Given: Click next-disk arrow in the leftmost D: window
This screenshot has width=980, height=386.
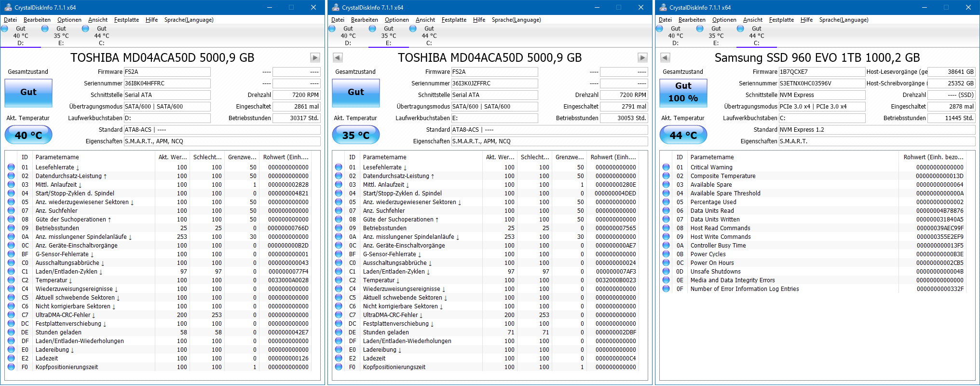Looking at the screenshot, I should point(315,58).
